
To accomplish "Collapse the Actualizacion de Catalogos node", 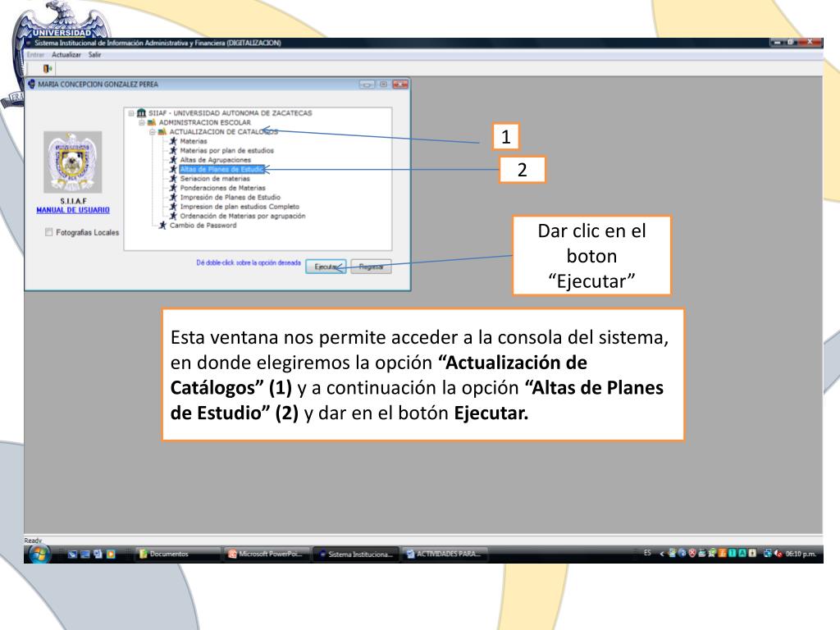I will [152, 131].
